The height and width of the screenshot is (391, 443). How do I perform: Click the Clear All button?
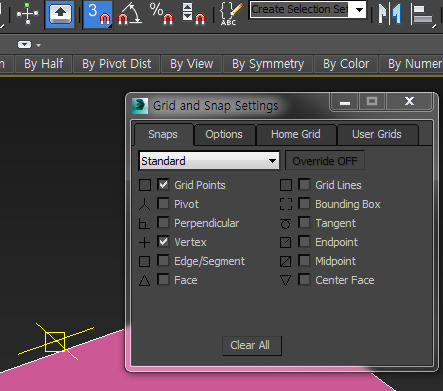(x=252, y=345)
